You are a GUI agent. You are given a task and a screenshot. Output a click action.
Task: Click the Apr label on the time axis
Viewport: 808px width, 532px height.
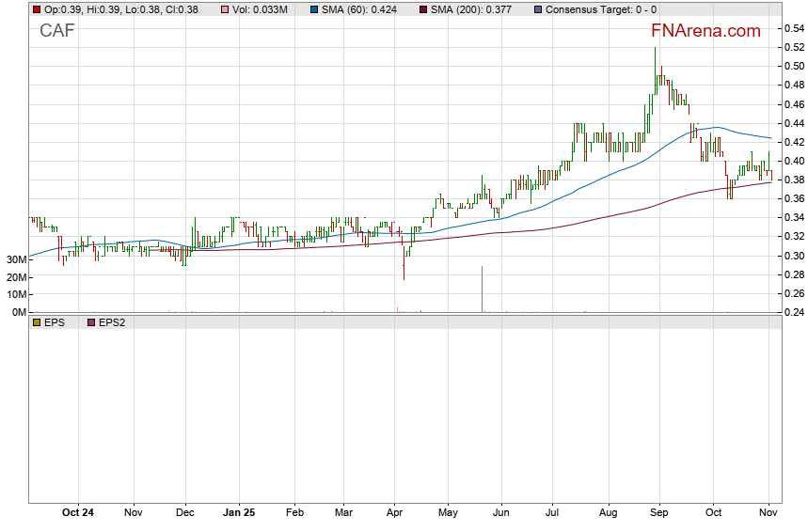click(395, 513)
